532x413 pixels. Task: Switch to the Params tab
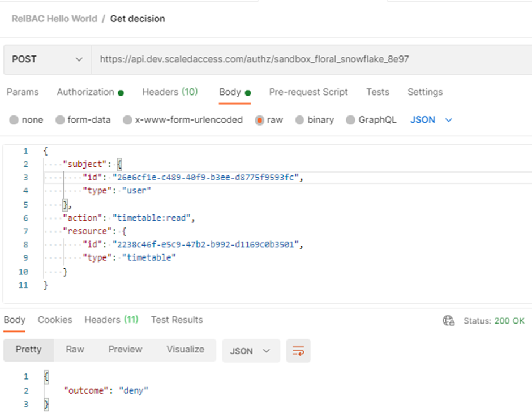pyautogui.click(x=23, y=92)
